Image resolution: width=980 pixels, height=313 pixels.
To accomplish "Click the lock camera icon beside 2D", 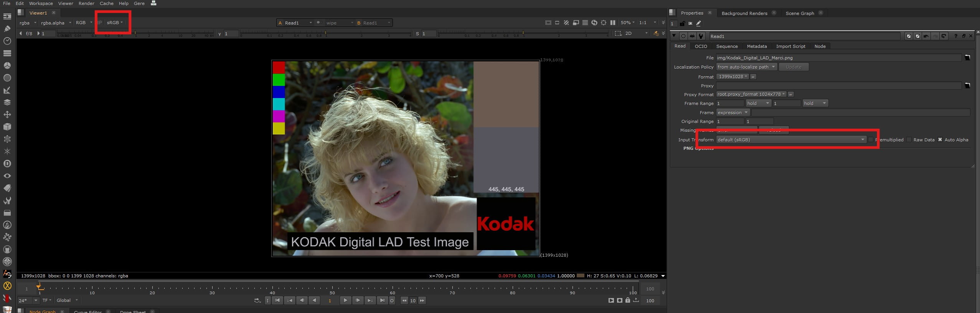I will (656, 33).
